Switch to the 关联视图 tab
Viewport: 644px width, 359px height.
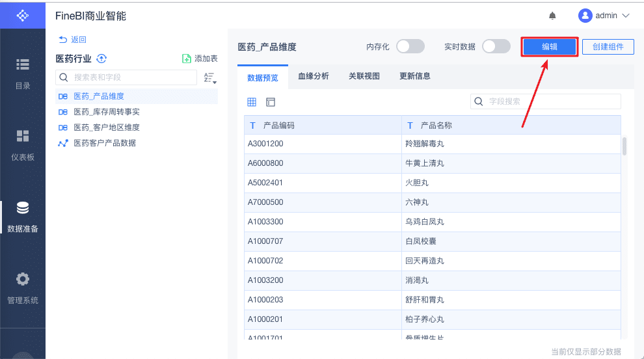(x=364, y=76)
